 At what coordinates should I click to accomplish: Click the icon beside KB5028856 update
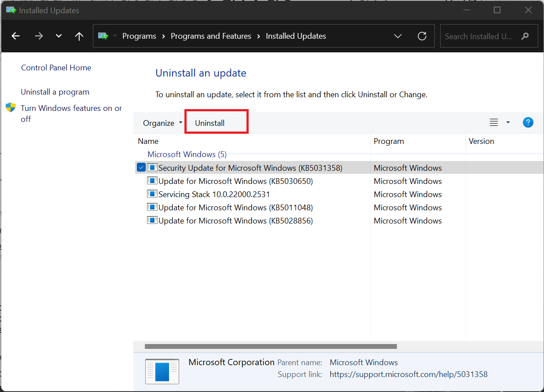[152, 220]
